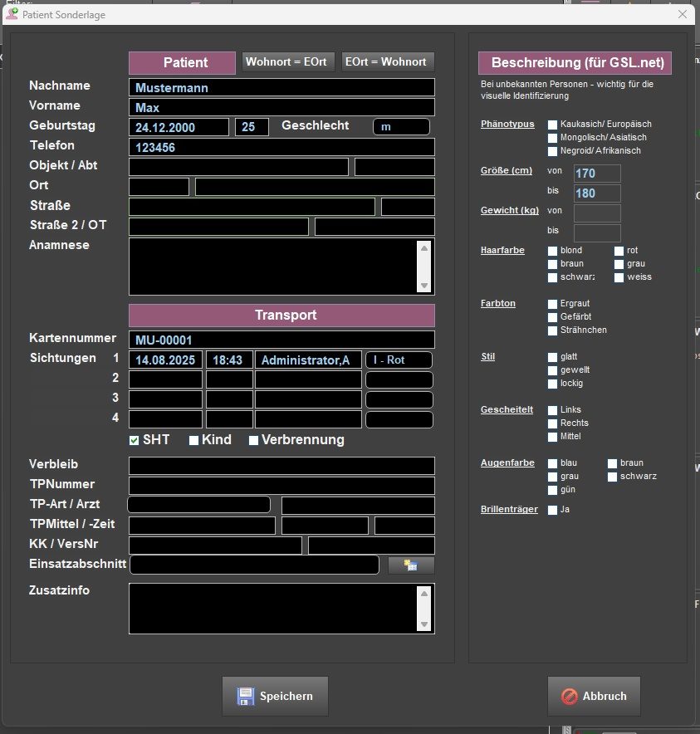
Task: Click the Patient section header
Action: pyautogui.click(x=185, y=62)
